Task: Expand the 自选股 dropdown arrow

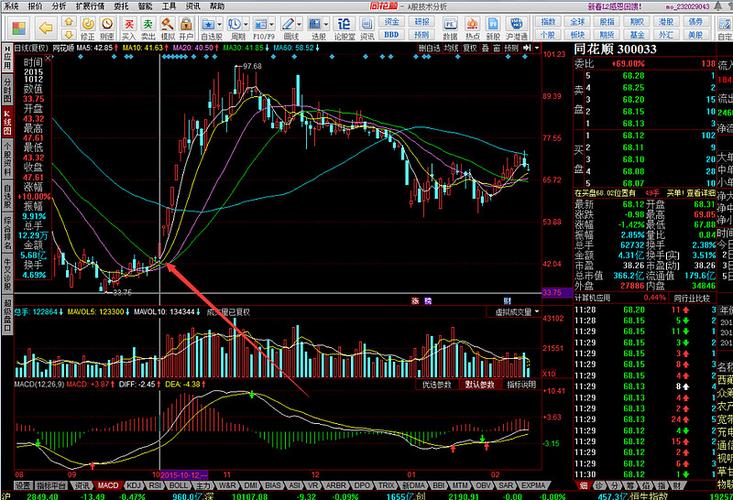Action: tap(219, 24)
